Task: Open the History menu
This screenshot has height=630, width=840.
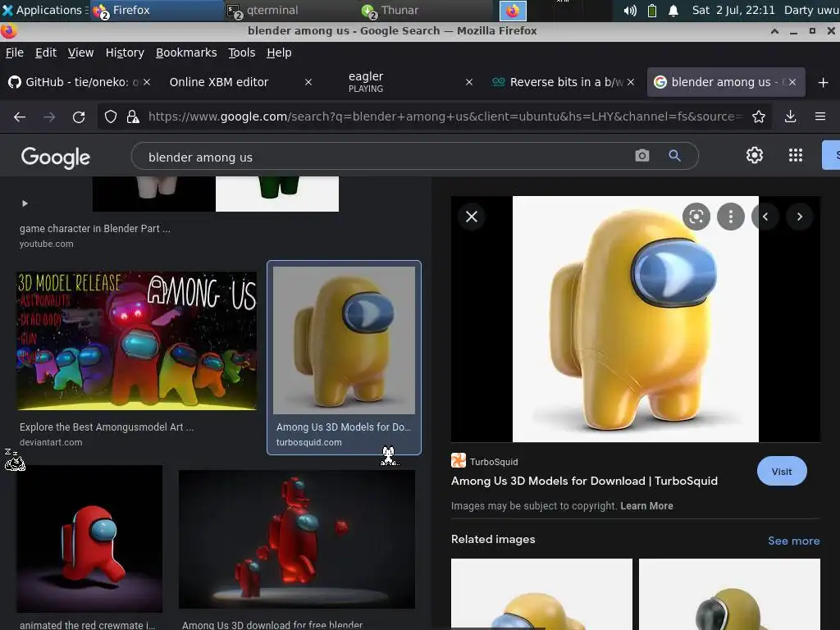Action: pyautogui.click(x=125, y=52)
